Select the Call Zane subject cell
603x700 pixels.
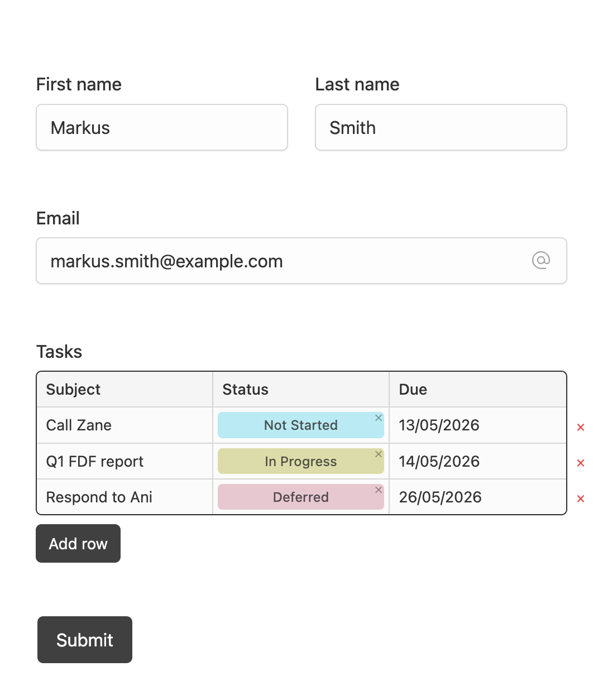[125, 425]
